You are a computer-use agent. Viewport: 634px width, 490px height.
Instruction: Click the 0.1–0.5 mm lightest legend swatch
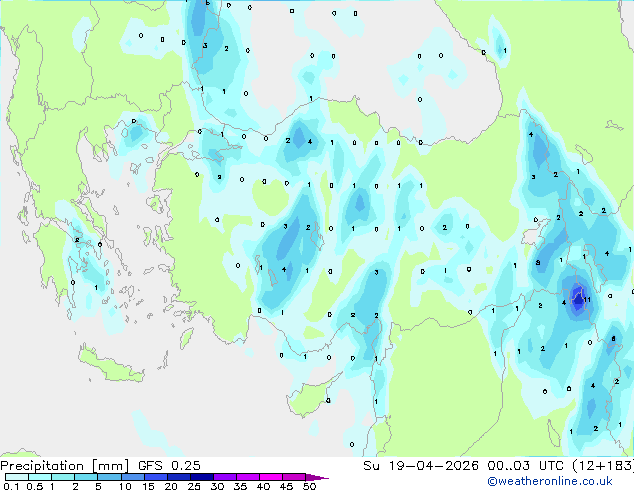17,477
